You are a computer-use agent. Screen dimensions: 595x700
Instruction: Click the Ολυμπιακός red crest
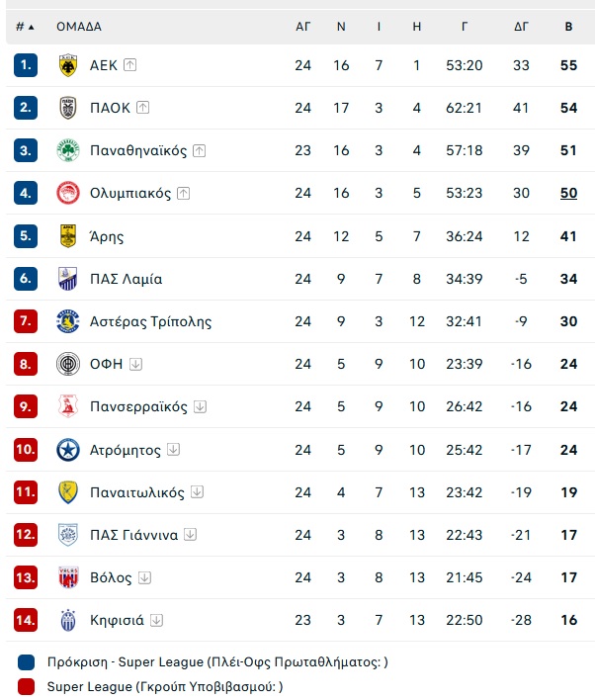(x=68, y=193)
